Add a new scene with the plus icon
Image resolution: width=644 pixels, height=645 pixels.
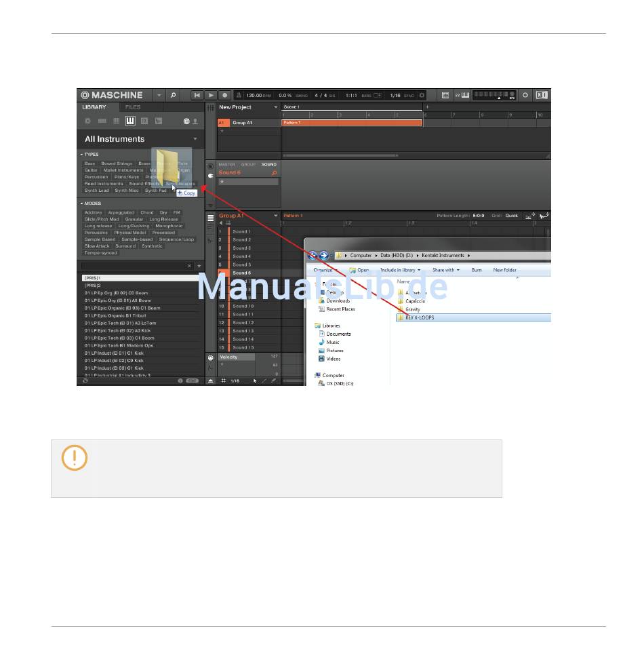427,107
